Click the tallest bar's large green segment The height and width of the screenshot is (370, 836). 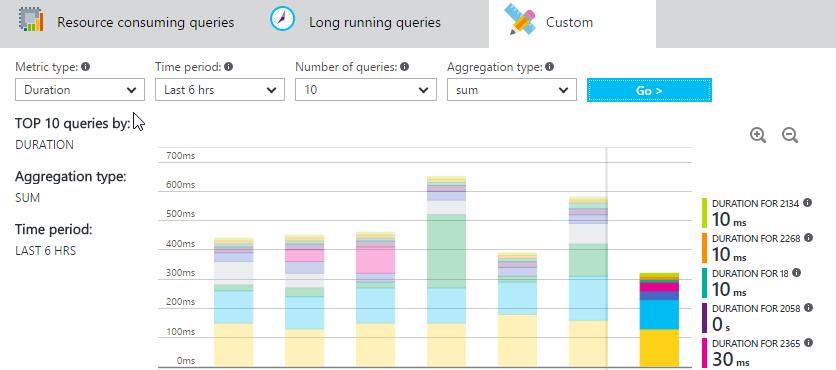(x=446, y=251)
